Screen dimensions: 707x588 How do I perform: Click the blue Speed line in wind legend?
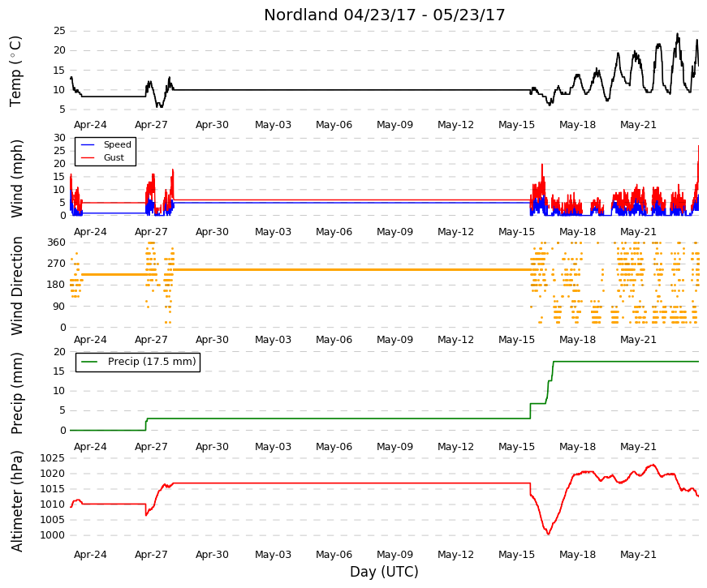pyautogui.click(x=88, y=144)
